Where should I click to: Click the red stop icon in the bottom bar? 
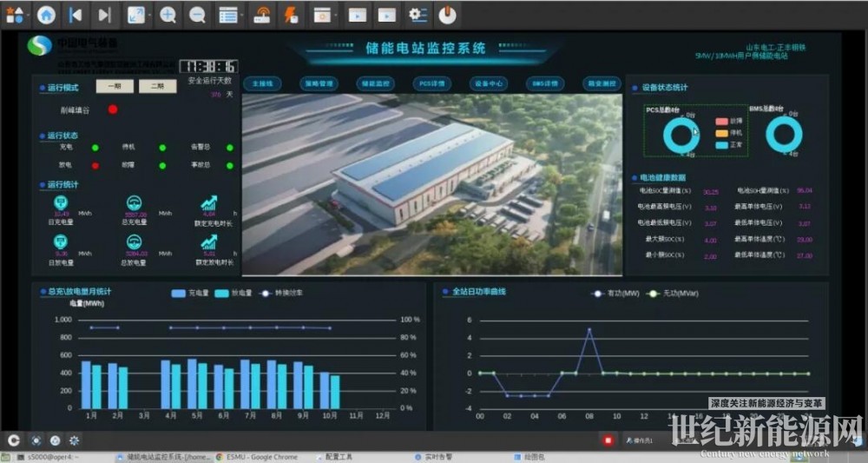coord(608,440)
